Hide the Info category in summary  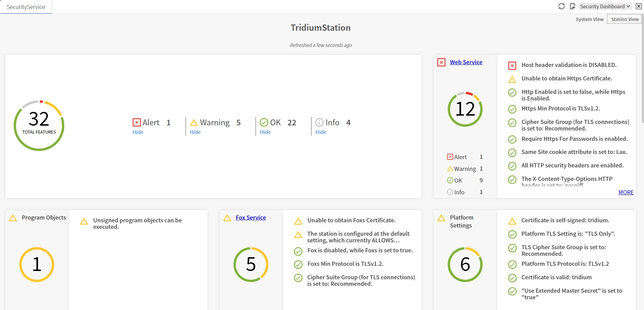coord(321,132)
